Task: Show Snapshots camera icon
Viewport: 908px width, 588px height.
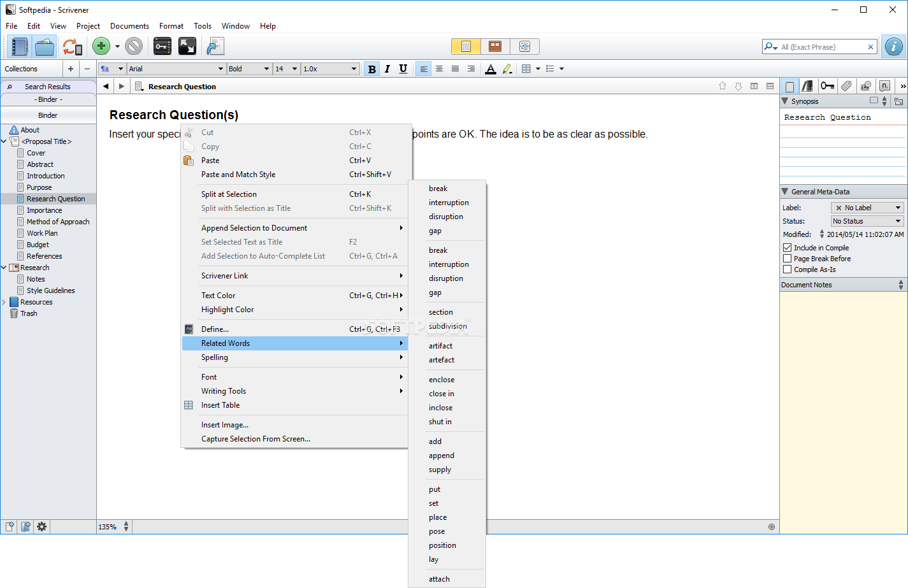Action: click(x=865, y=86)
